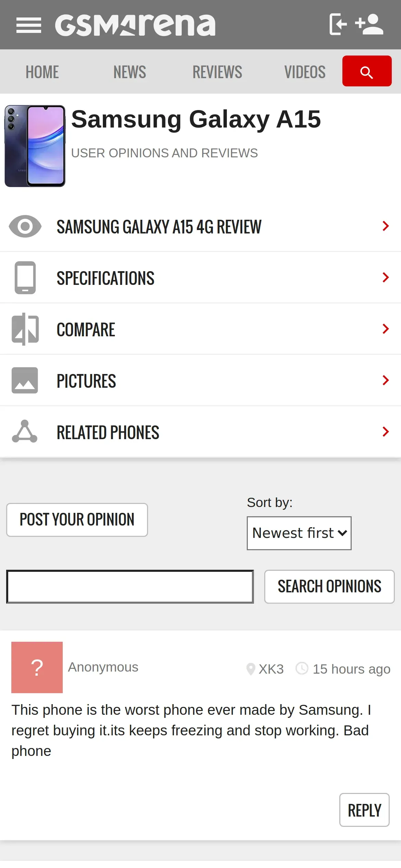Image resolution: width=401 pixels, height=868 pixels.
Task: Switch to the Videos tab
Action: pos(305,72)
